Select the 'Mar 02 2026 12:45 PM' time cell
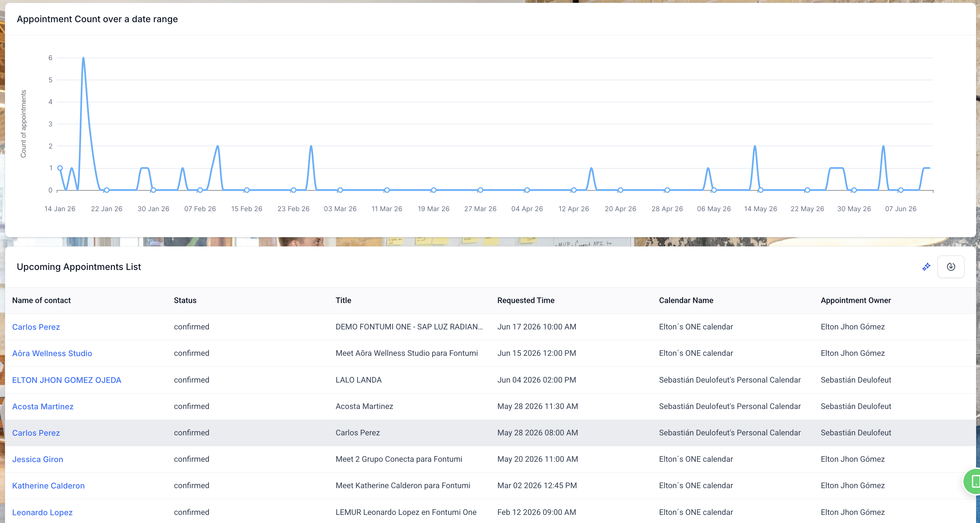The image size is (980, 523). pyautogui.click(x=537, y=485)
